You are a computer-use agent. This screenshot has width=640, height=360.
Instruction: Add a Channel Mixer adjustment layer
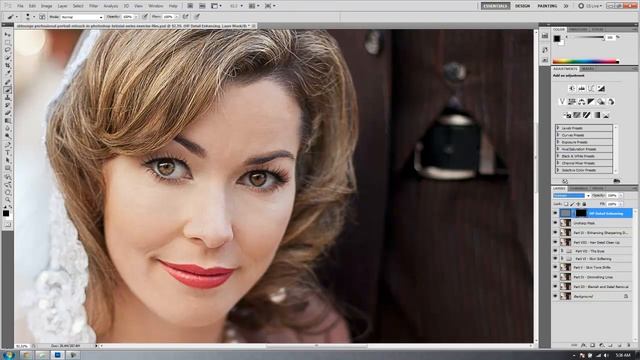pyautogui.click(x=611, y=102)
